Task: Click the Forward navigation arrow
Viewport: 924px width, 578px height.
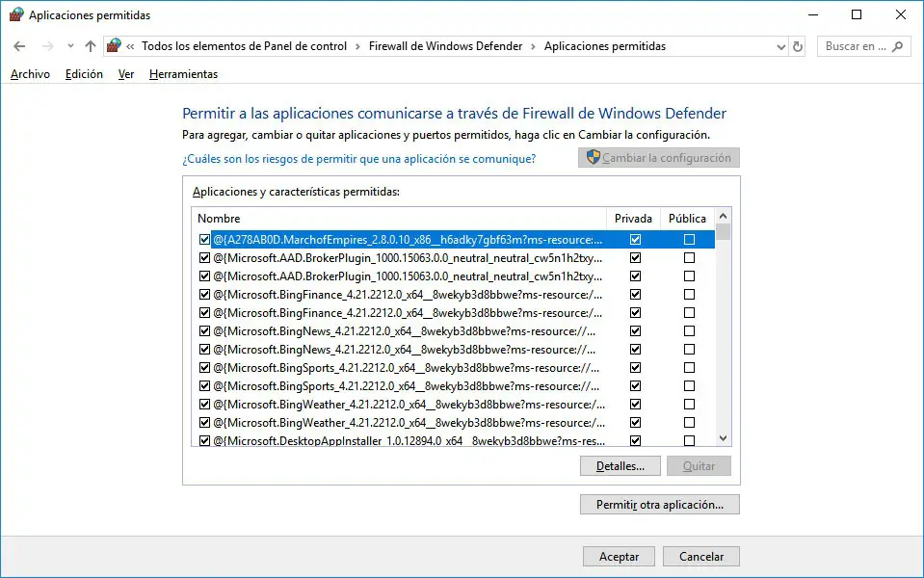Action: (x=45, y=46)
